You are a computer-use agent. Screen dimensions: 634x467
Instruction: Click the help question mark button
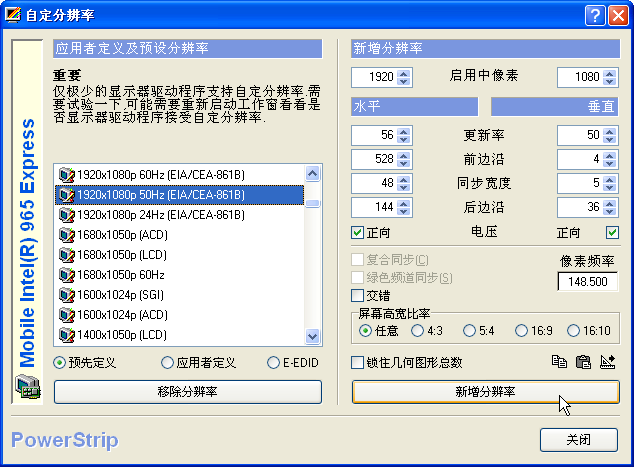(592, 15)
